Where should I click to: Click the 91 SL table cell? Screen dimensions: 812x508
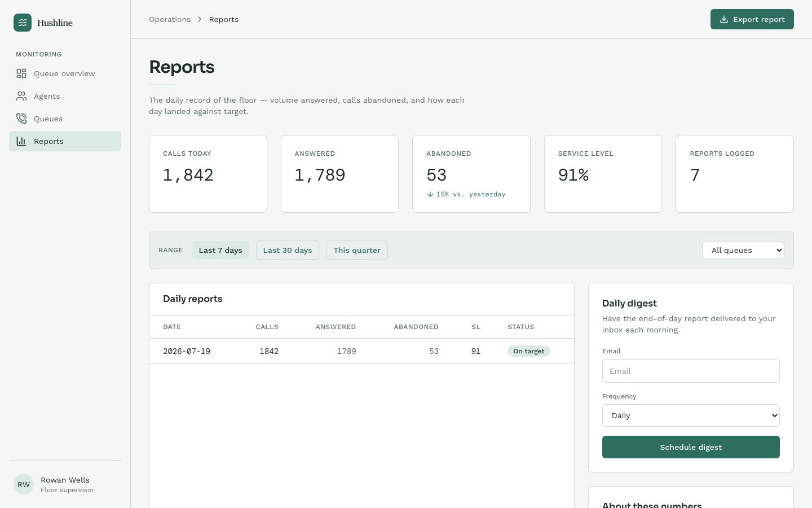coord(476,351)
